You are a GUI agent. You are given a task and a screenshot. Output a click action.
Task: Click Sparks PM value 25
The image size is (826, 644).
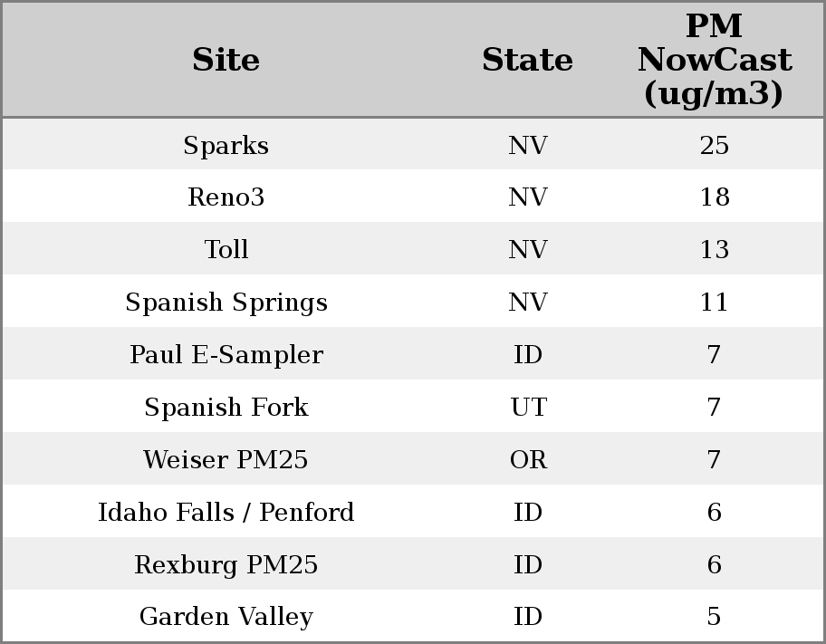pyautogui.click(x=714, y=146)
